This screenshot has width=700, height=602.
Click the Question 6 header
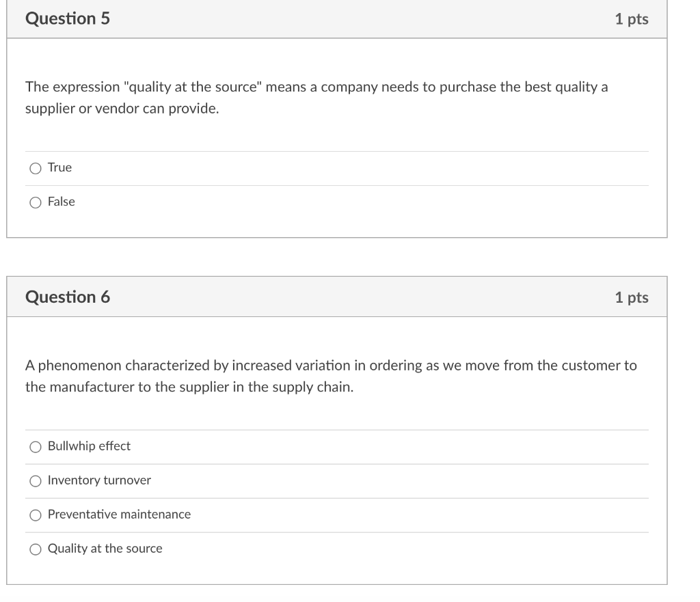coord(67,297)
